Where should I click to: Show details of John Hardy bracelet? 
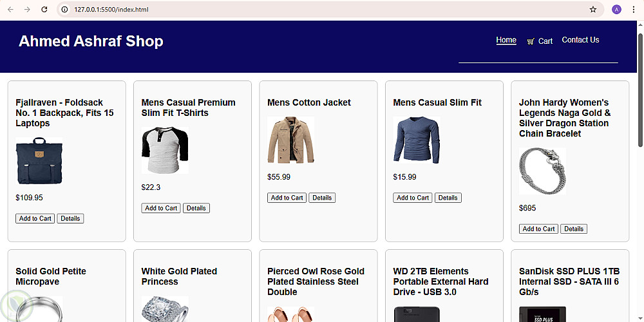coord(574,229)
